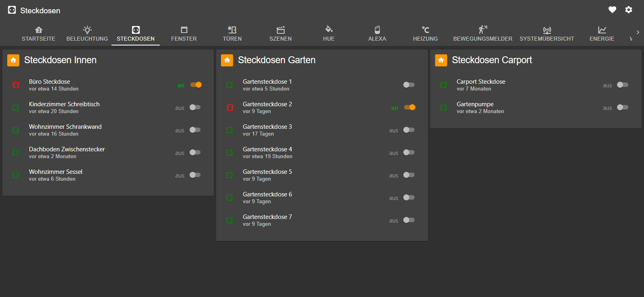Click the socket icon beside Dachboden Zwischenstecker

click(x=16, y=153)
